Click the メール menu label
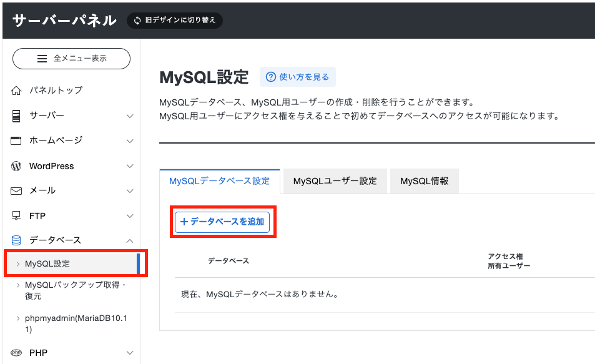 [42, 190]
